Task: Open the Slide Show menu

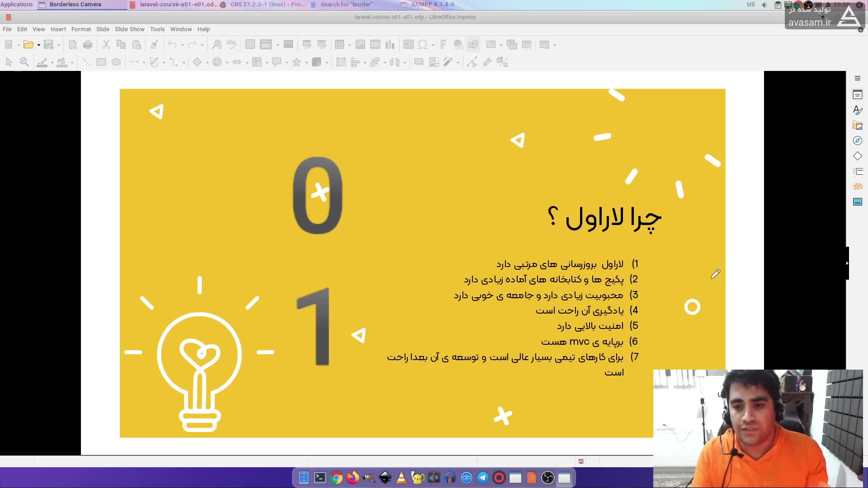Action: (129, 29)
